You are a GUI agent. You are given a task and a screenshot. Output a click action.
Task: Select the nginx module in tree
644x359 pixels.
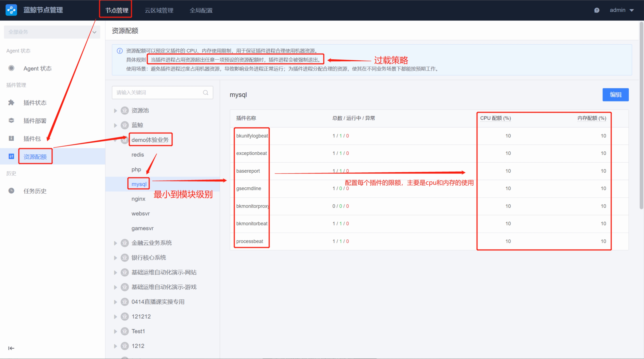(x=138, y=199)
